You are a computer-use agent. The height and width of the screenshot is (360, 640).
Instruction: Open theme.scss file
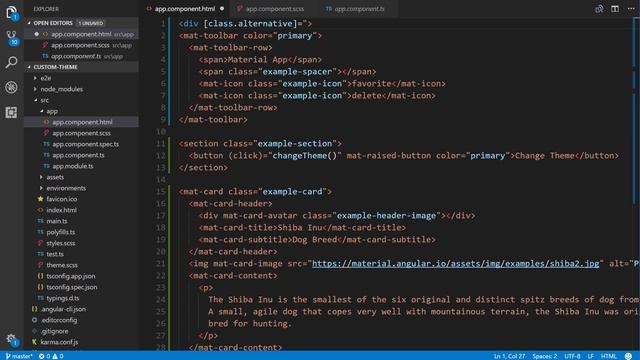[x=81, y=265]
